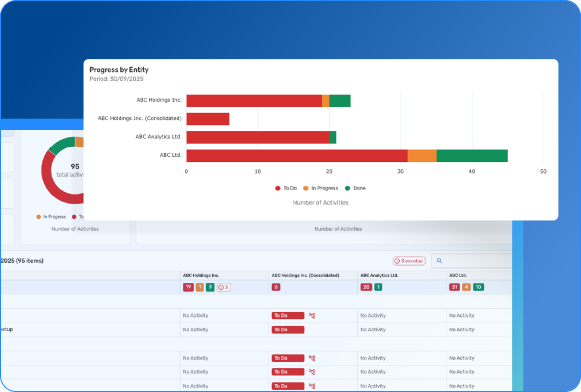Toggle the Done series in chart legend

(x=355, y=188)
